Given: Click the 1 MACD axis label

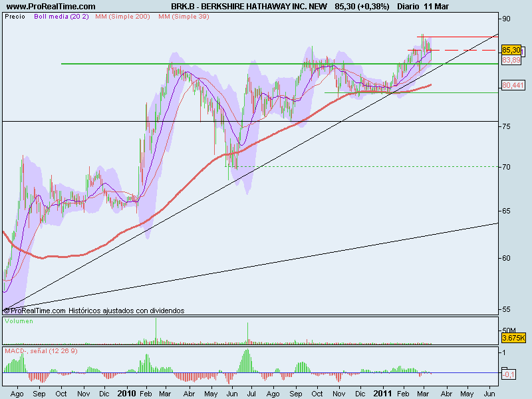Looking at the screenshot, I should point(504,352).
